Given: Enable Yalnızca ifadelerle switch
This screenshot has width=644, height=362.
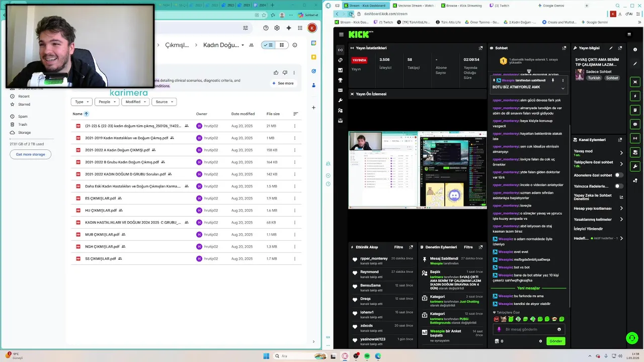Looking at the screenshot, I should (x=619, y=186).
